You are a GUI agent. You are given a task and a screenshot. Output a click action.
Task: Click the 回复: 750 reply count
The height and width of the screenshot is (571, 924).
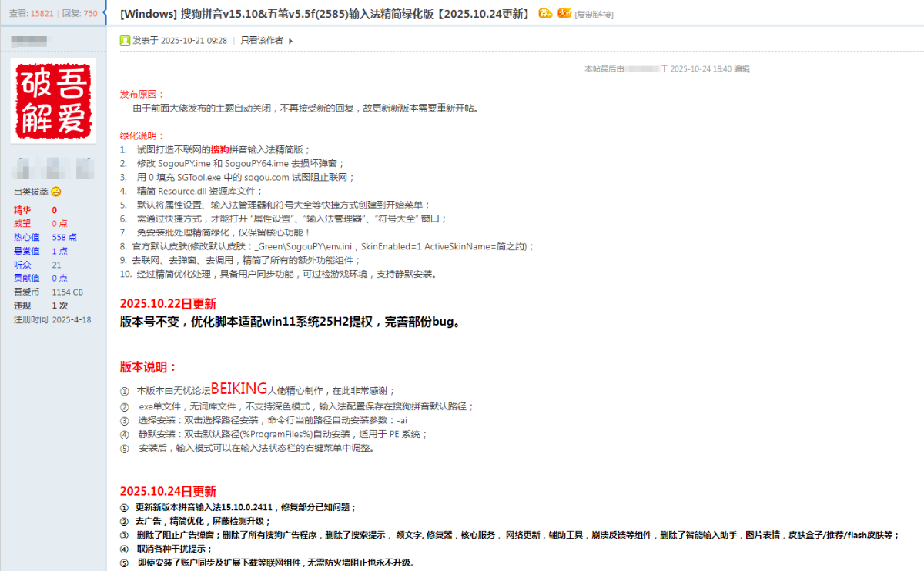tap(79, 13)
